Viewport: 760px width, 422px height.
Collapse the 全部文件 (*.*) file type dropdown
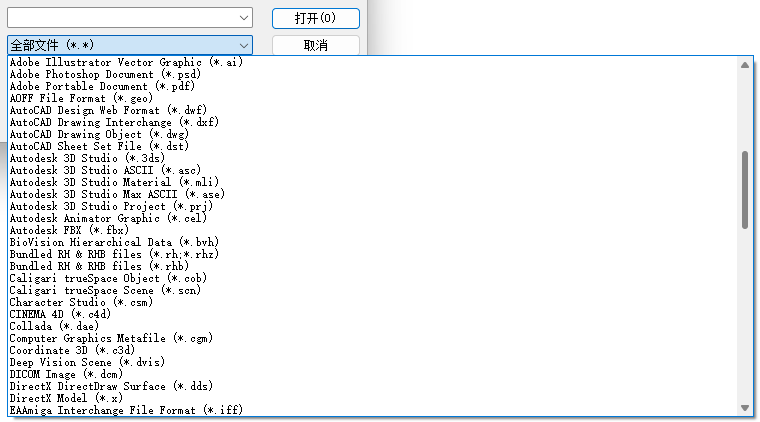coord(244,45)
